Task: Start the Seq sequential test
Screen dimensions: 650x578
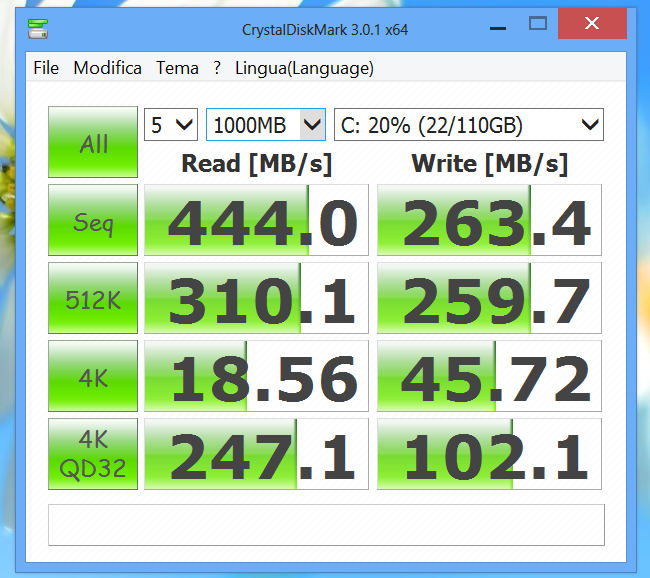Action: (x=93, y=220)
